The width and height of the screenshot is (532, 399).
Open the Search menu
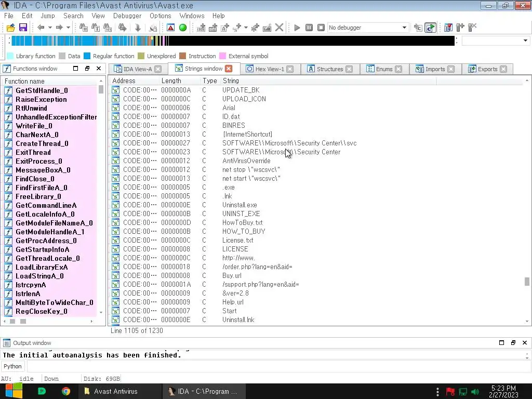click(73, 16)
